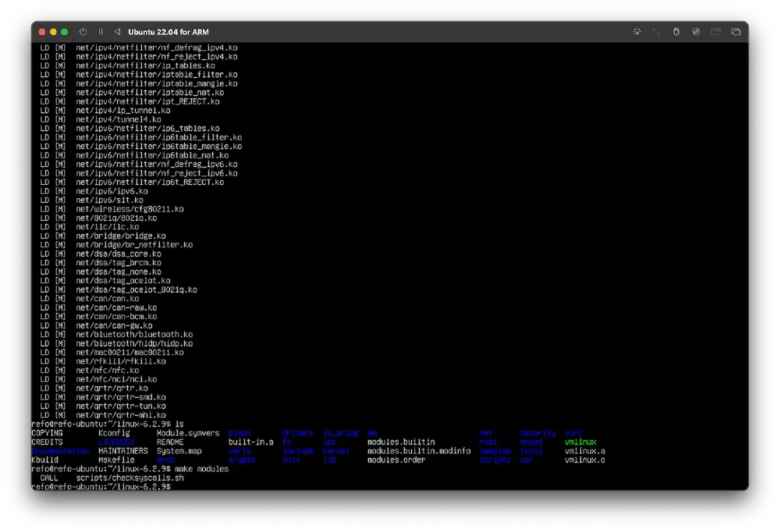Click the drive image toolbar icon
Viewport: 780px width, 532px height.
[x=715, y=32]
